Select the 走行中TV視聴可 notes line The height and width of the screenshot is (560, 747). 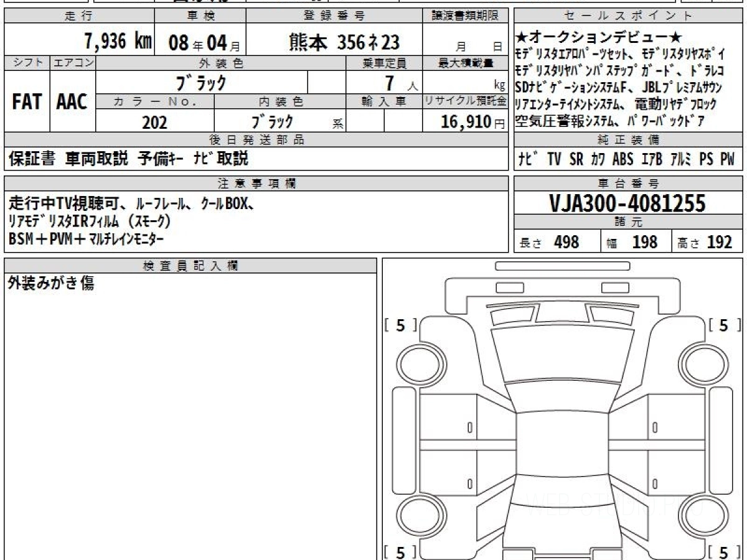tap(131, 203)
